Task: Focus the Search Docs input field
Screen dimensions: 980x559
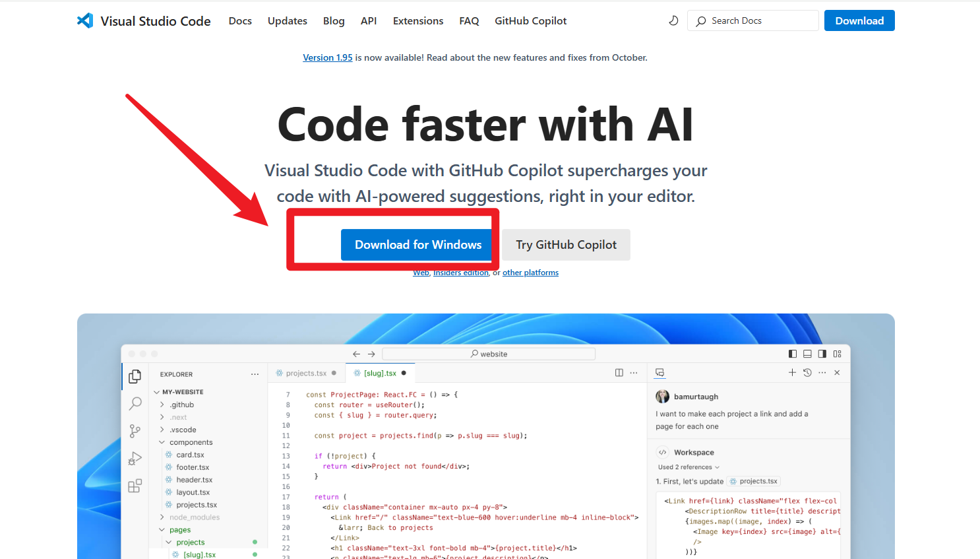Action: click(752, 20)
